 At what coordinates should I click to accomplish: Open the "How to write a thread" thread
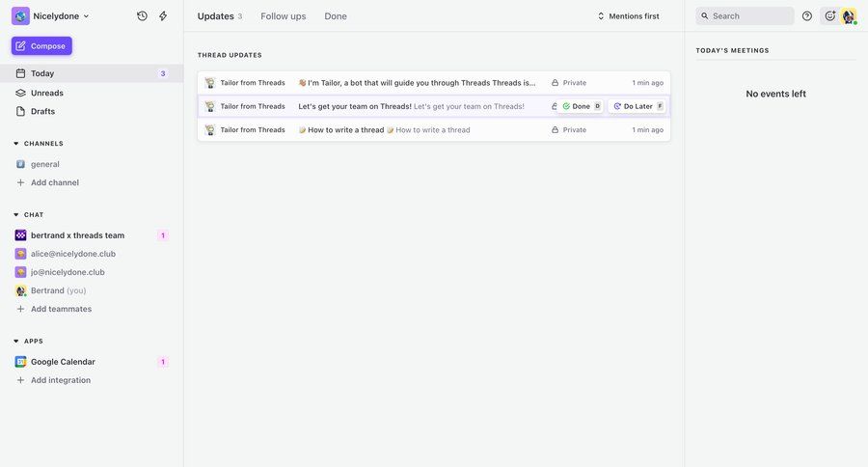[434, 129]
